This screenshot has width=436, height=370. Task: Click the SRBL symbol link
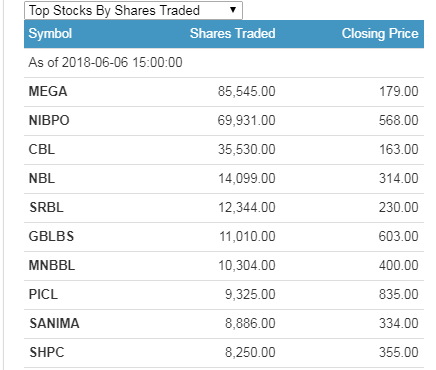[46, 207]
